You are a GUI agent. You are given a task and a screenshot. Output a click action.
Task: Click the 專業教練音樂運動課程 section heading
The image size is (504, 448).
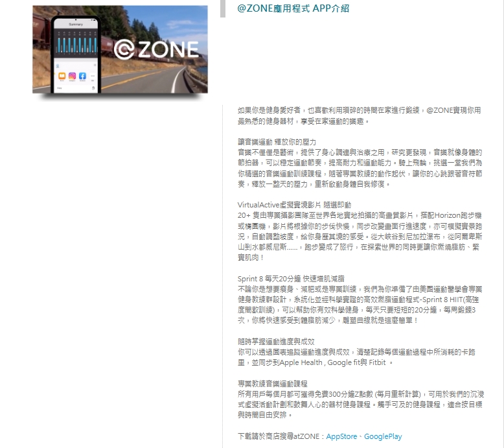(272, 384)
